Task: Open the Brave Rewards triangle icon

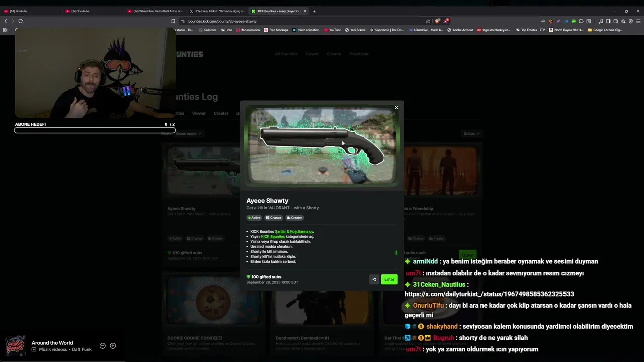Action: [x=445, y=21]
